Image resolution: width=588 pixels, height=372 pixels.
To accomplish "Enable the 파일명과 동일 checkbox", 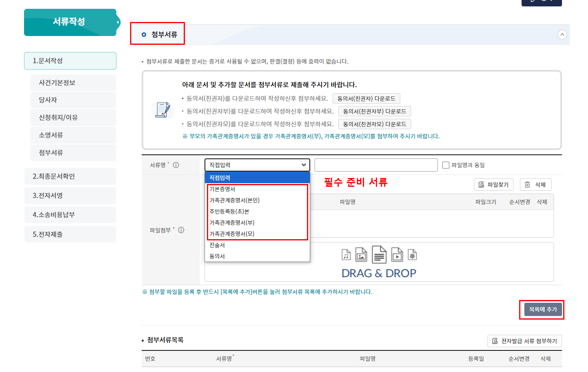I will (446, 165).
